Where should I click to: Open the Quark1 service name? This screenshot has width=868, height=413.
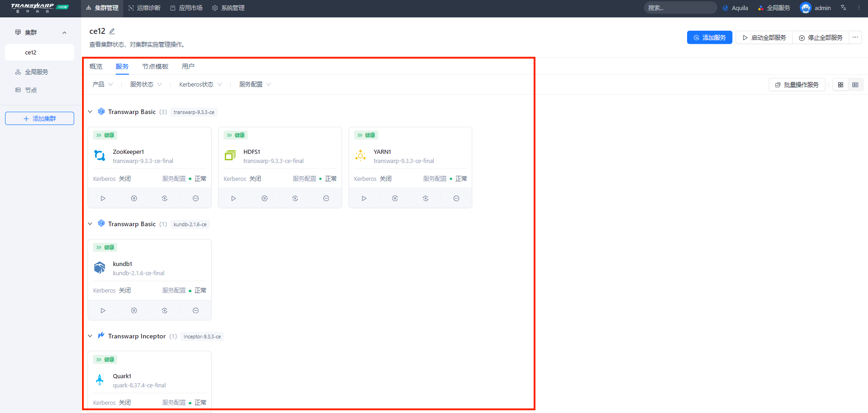pyautogui.click(x=122, y=376)
